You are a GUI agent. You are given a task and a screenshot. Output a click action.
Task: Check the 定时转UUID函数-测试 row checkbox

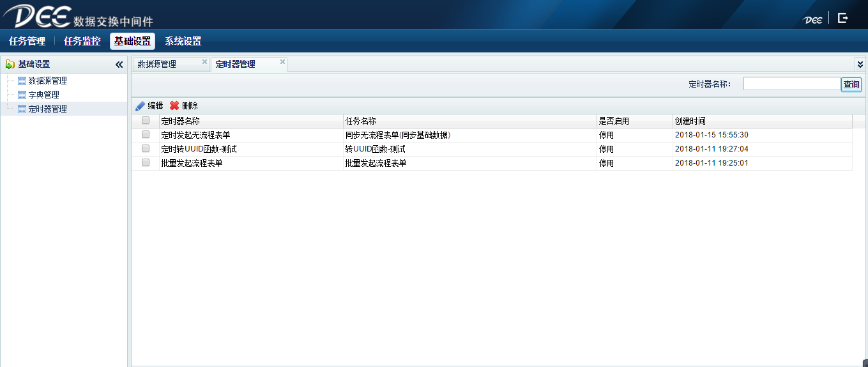(x=146, y=149)
